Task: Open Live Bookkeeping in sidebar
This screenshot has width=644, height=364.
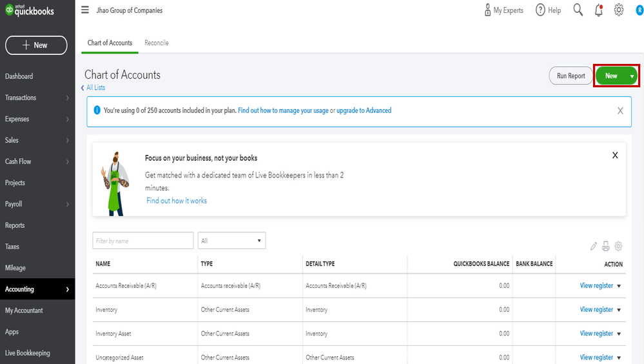Action: 28,353
